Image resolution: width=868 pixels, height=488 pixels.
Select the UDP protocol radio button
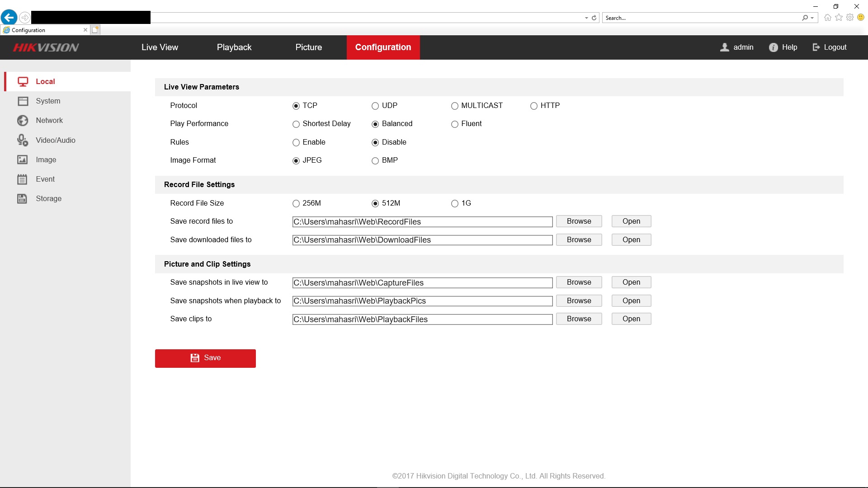[375, 106]
